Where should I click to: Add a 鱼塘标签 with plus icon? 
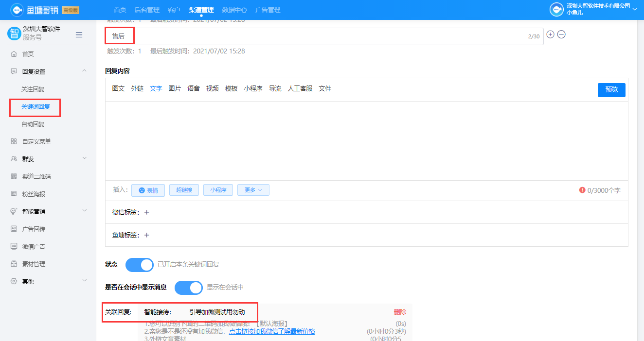(x=146, y=235)
